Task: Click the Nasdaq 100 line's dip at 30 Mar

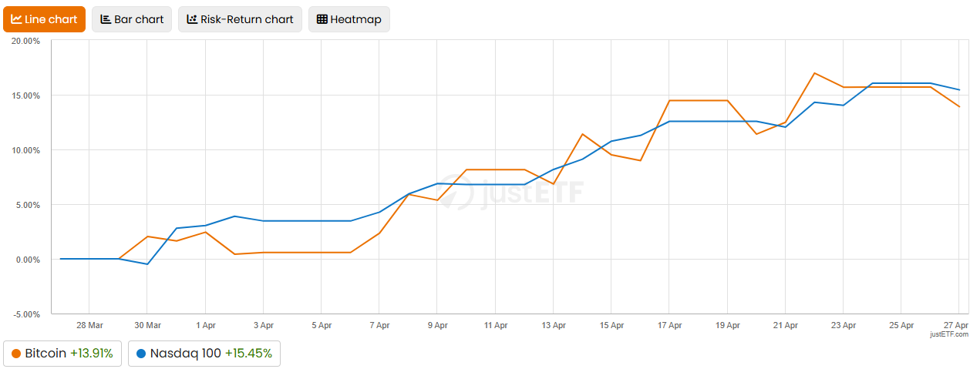Action: [x=147, y=264]
